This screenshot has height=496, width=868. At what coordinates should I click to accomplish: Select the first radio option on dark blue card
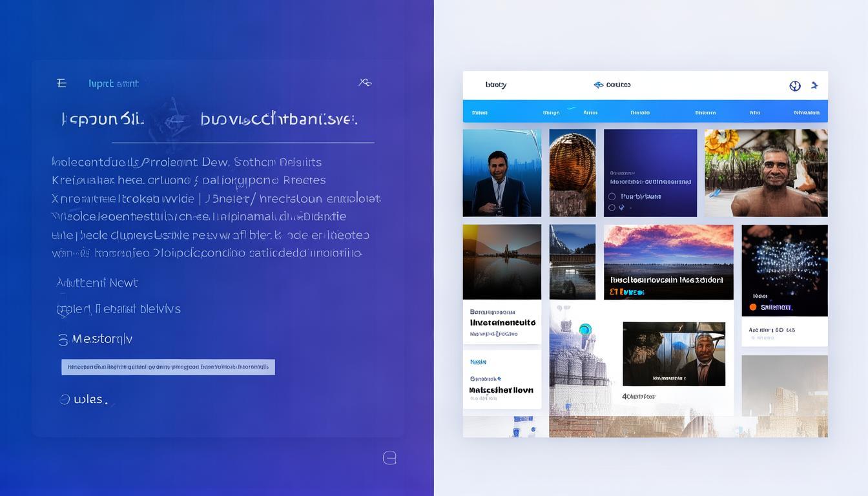612,196
